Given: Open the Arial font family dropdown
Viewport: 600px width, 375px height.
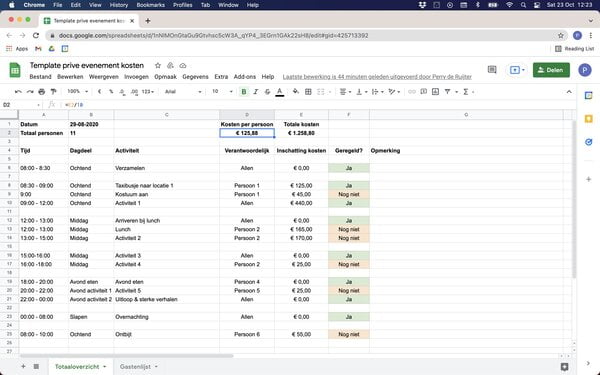Looking at the screenshot, I should point(183,92).
